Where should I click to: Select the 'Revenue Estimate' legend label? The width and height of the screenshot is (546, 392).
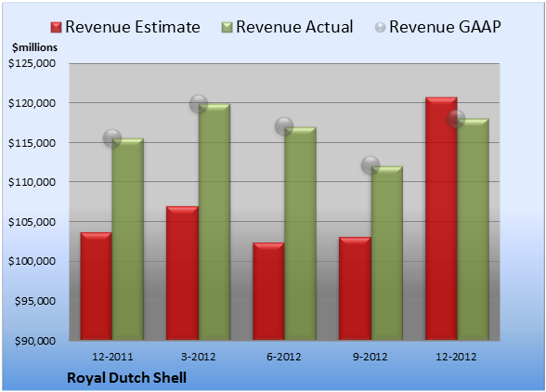click(133, 27)
